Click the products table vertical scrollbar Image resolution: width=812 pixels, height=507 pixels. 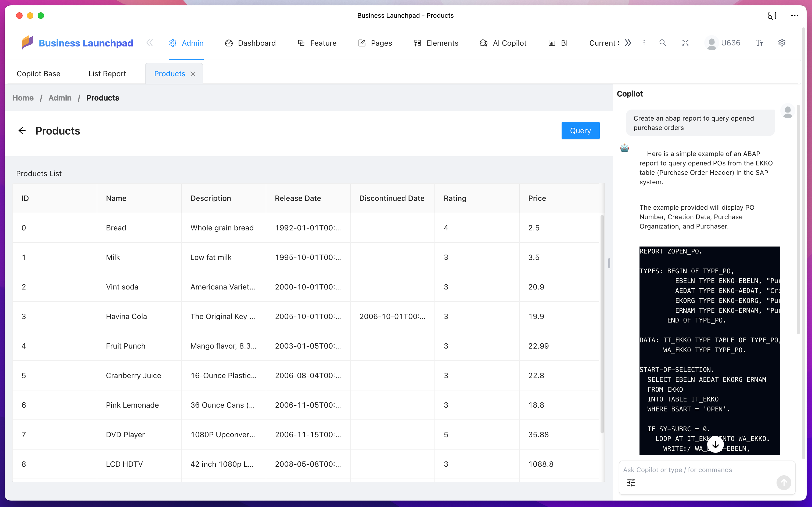pyautogui.click(x=602, y=324)
